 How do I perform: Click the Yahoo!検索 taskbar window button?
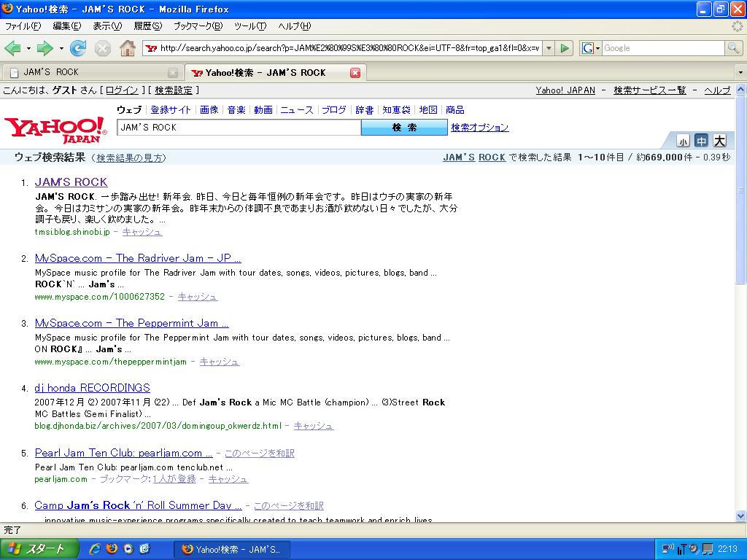pyautogui.click(x=231, y=550)
